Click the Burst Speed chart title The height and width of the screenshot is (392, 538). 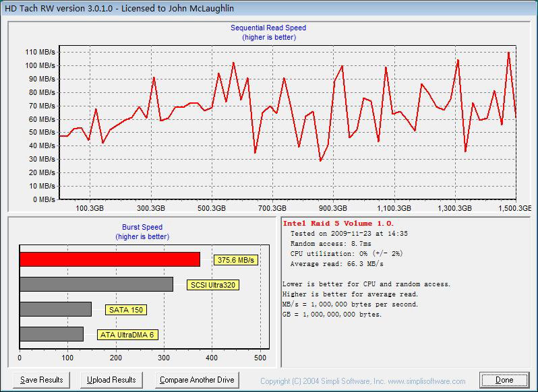click(x=142, y=228)
